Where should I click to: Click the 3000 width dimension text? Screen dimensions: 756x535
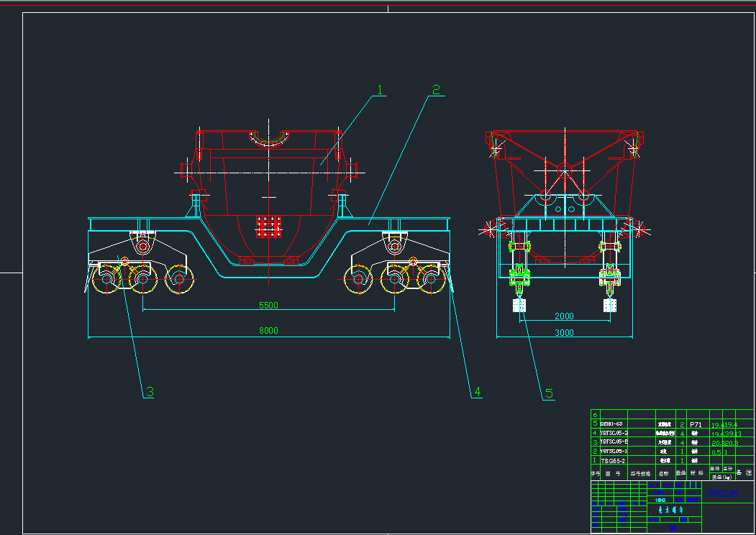pos(564,332)
